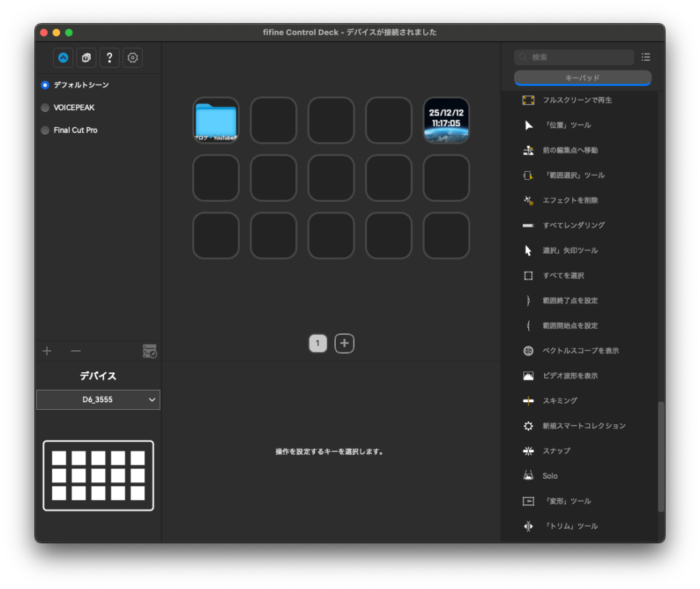Open the app settings gear icon
Image resolution: width=700 pixels, height=589 pixels.
132,57
